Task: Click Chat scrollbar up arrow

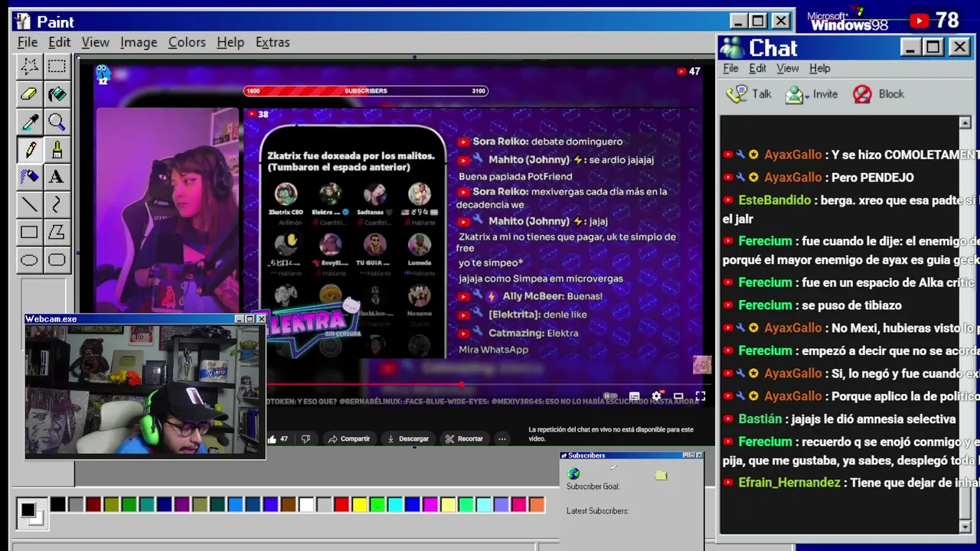Action: click(965, 122)
